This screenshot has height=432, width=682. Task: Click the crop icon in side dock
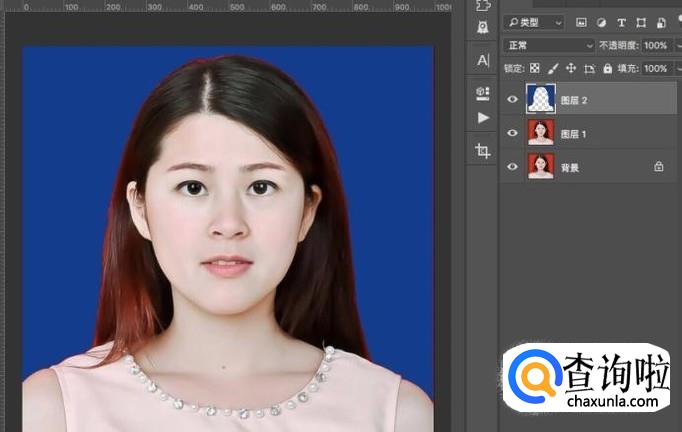[483, 150]
